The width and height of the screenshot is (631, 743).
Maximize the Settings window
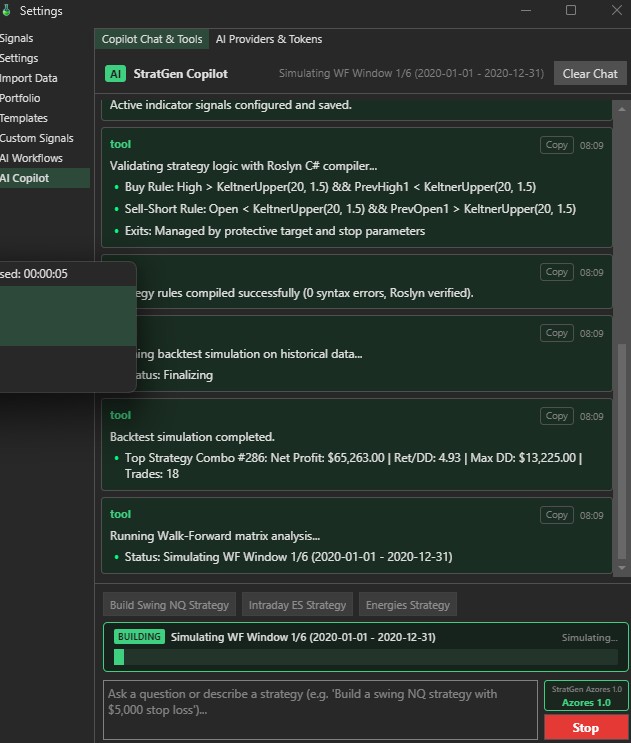click(571, 10)
